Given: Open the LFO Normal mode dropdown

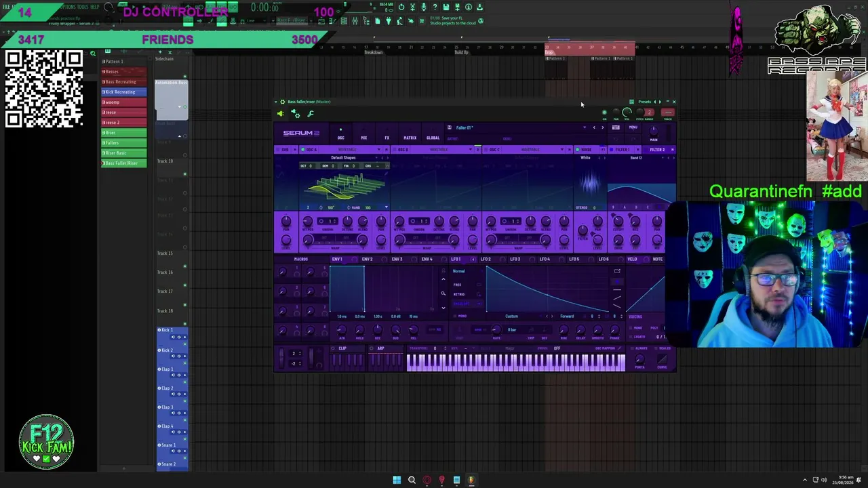Looking at the screenshot, I should 459,271.
